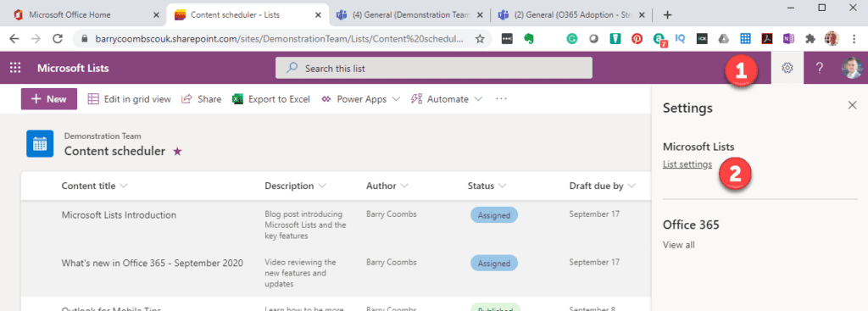
Task: Click the Settings gear icon
Action: 787,68
